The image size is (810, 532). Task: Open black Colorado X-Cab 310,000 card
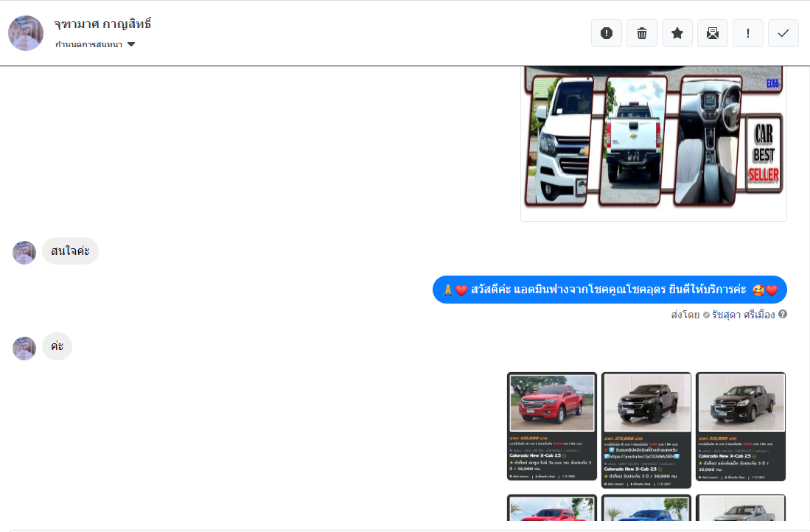coord(741,427)
